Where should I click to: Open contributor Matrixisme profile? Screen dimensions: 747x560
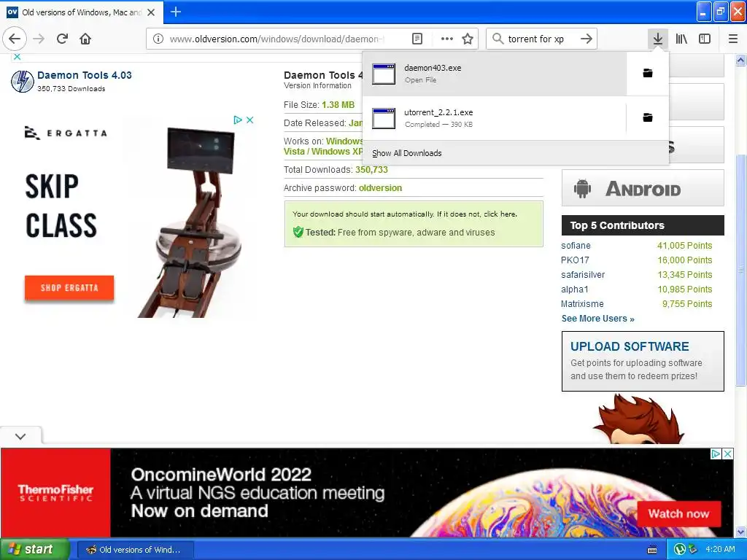coord(582,304)
